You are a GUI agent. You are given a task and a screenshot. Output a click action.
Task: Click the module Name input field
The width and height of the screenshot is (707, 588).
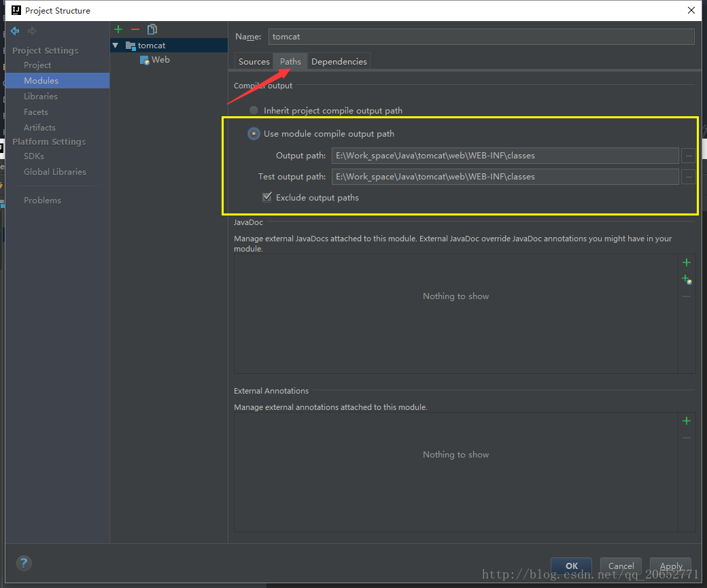pyautogui.click(x=481, y=37)
